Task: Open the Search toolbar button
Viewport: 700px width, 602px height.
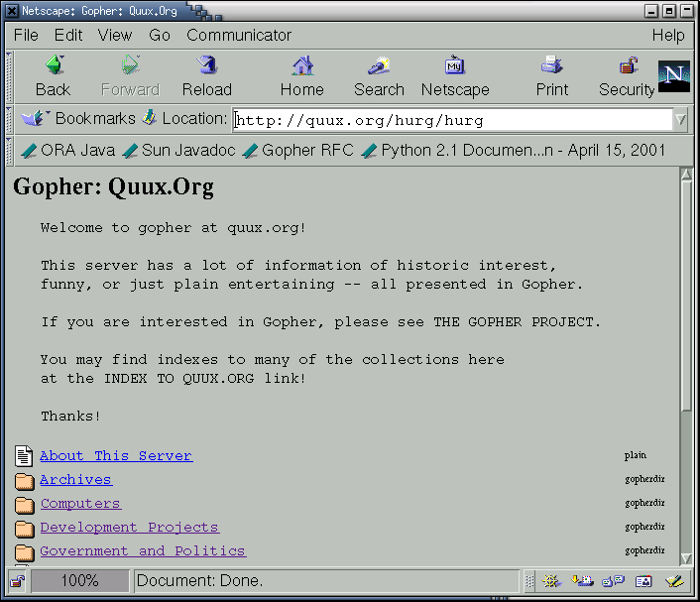Action: (x=379, y=76)
